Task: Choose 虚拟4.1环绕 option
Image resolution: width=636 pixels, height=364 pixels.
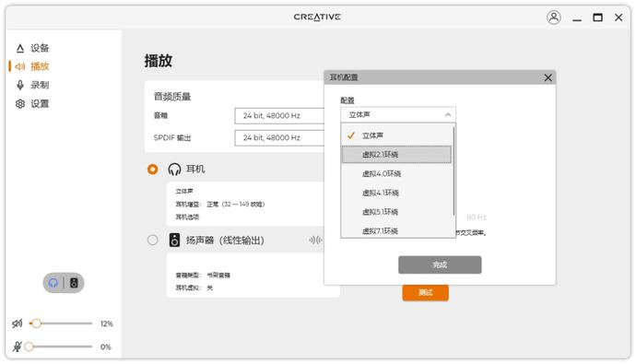Action: (x=396, y=193)
